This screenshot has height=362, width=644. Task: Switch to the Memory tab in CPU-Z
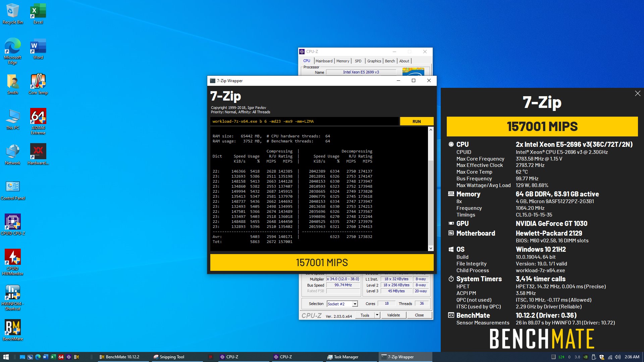tap(343, 61)
